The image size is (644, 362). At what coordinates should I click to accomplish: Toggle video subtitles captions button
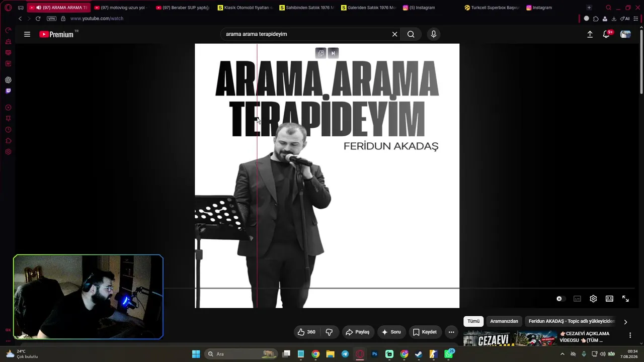(577, 299)
